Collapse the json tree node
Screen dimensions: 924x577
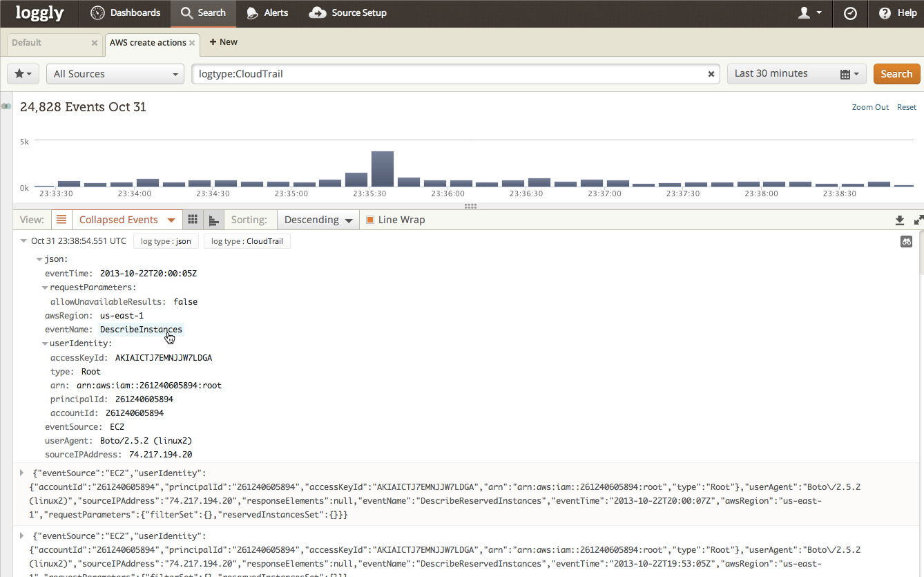39,260
